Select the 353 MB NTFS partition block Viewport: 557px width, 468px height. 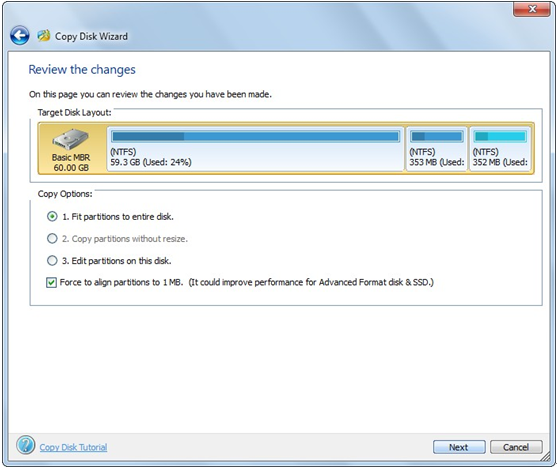[x=437, y=149]
